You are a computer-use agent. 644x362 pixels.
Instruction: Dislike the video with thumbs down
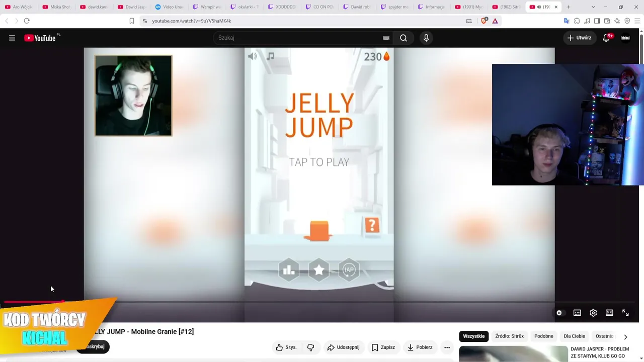click(310, 347)
